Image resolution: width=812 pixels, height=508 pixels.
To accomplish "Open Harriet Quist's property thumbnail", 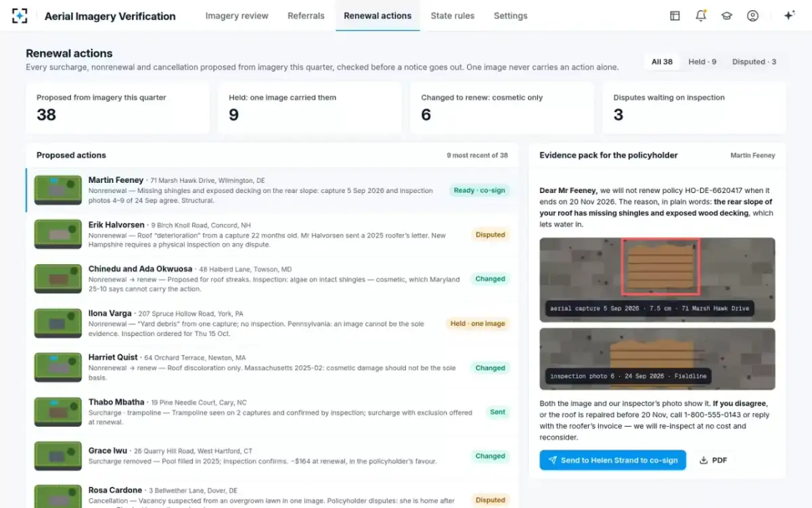I will (58, 367).
